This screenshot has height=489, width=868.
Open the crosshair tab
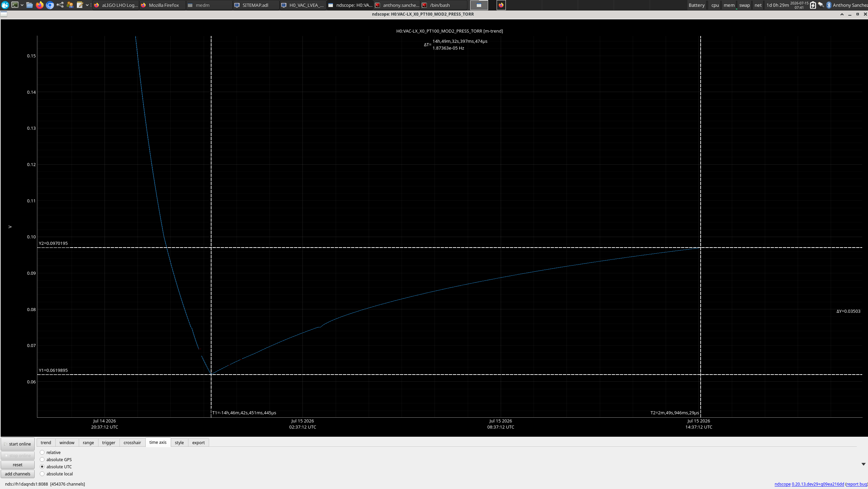tap(132, 442)
